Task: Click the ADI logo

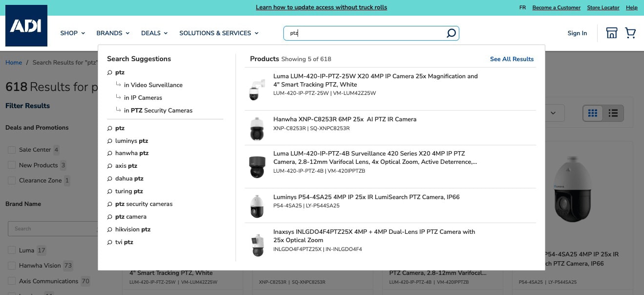Action: pyautogui.click(x=26, y=26)
